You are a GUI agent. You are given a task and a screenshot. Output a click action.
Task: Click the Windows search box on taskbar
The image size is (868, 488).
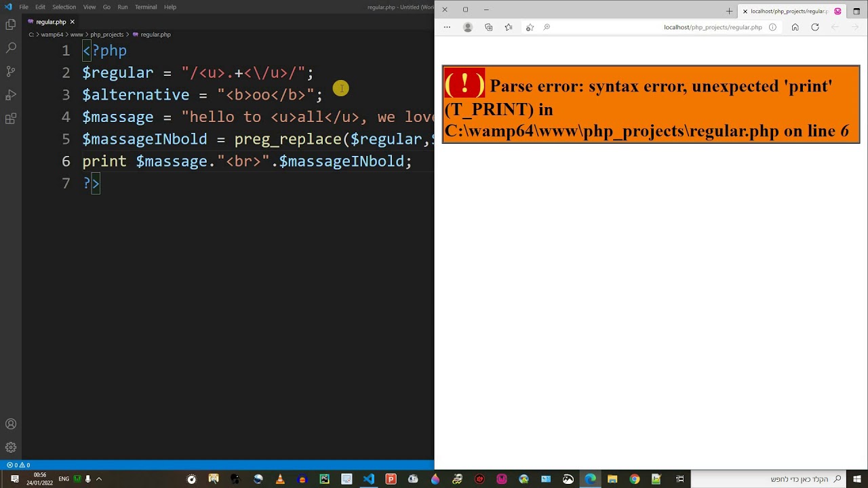[x=770, y=479]
